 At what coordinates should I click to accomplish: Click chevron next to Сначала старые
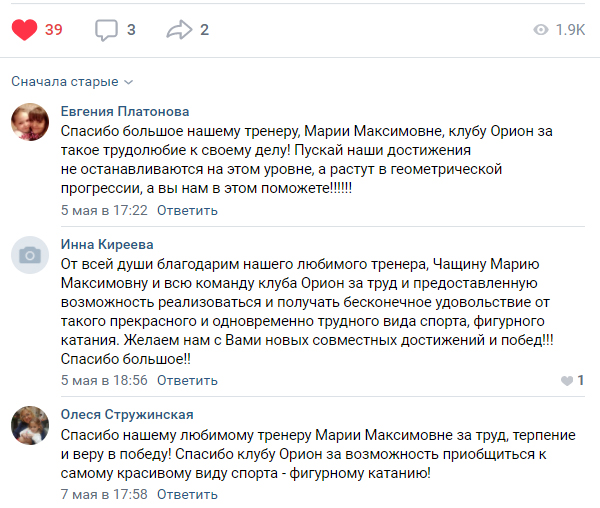pos(129,82)
